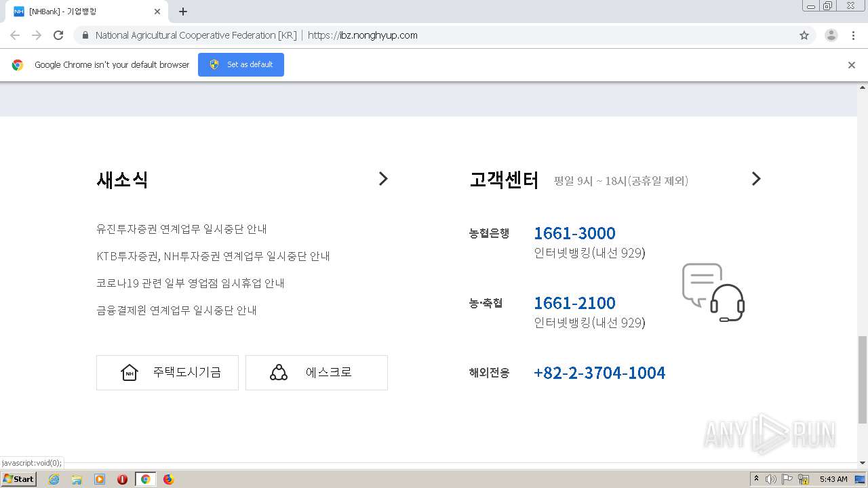Image resolution: width=868 pixels, height=488 pixels.
Task: Click the browser forward arrow
Action: point(37,35)
